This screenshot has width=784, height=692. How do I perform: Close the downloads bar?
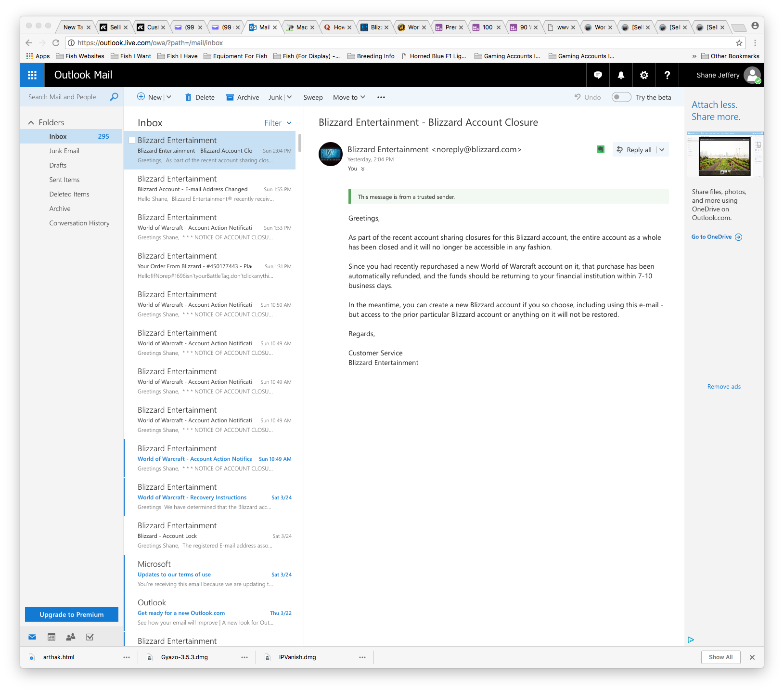tap(752, 657)
